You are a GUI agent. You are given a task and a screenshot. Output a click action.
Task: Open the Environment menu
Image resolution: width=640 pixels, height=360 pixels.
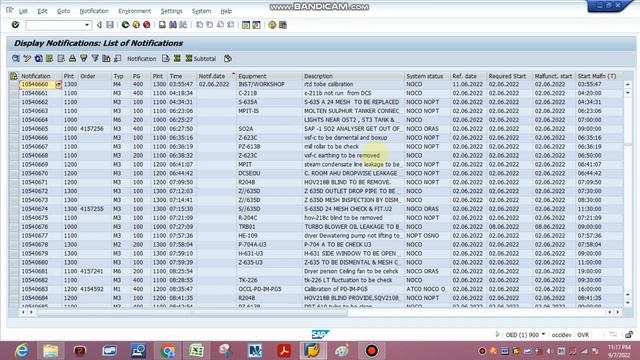(x=135, y=11)
